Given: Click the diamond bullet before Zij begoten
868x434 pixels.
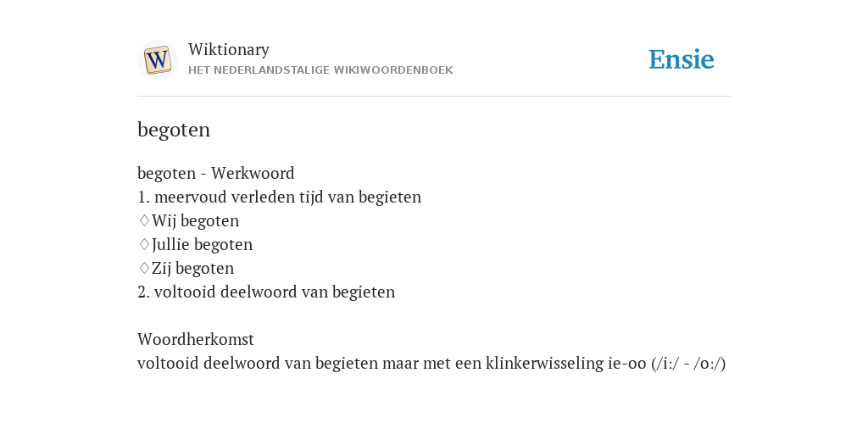Looking at the screenshot, I should click(144, 268).
